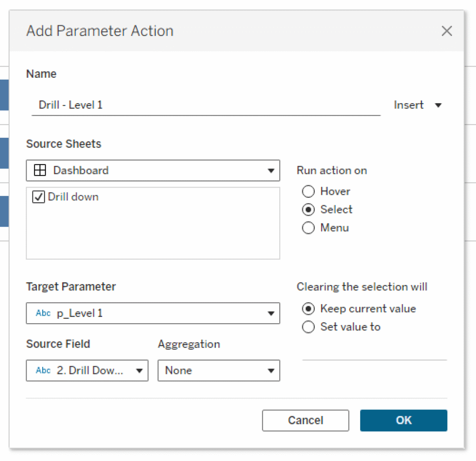This screenshot has width=476, height=461.
Task: Select the Hover radio button
Action: 308,192
